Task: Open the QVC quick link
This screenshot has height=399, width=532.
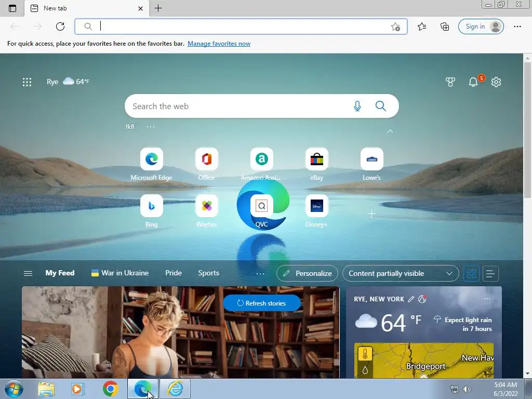Action: coord(261,211)
